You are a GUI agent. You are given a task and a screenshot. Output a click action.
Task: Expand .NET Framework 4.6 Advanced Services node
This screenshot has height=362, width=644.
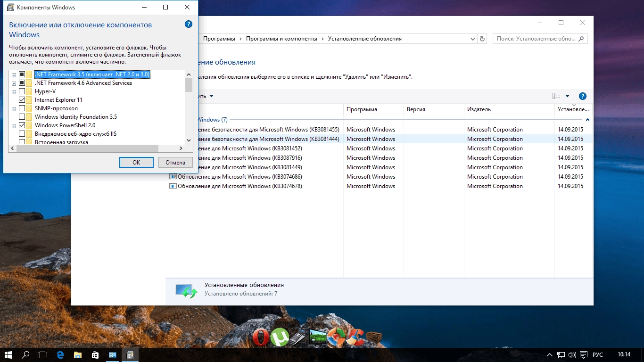click(x=14, y=83)
